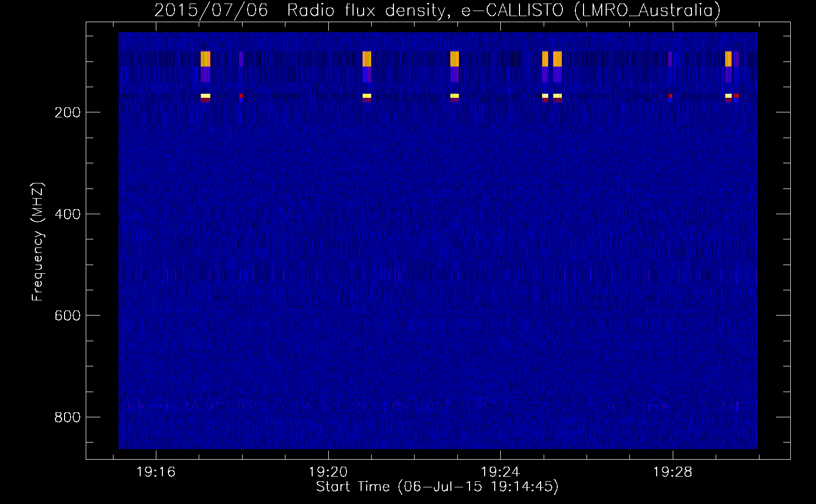This screenshot has width=816, height=504.
Task: Click the 19:24 time tick label
Action: tap(500, 472)
